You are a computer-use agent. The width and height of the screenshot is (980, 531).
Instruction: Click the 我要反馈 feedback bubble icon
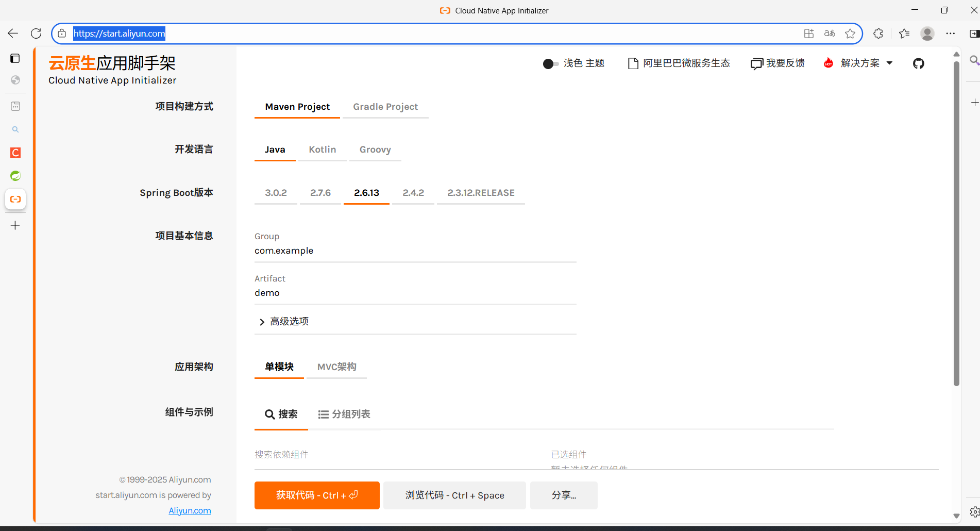pyautogui.click(x=756, y=63)
